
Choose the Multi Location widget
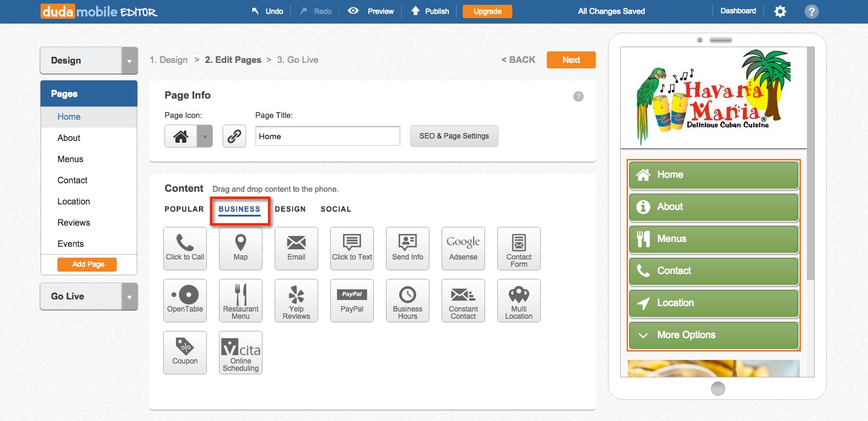pos(519,301)
